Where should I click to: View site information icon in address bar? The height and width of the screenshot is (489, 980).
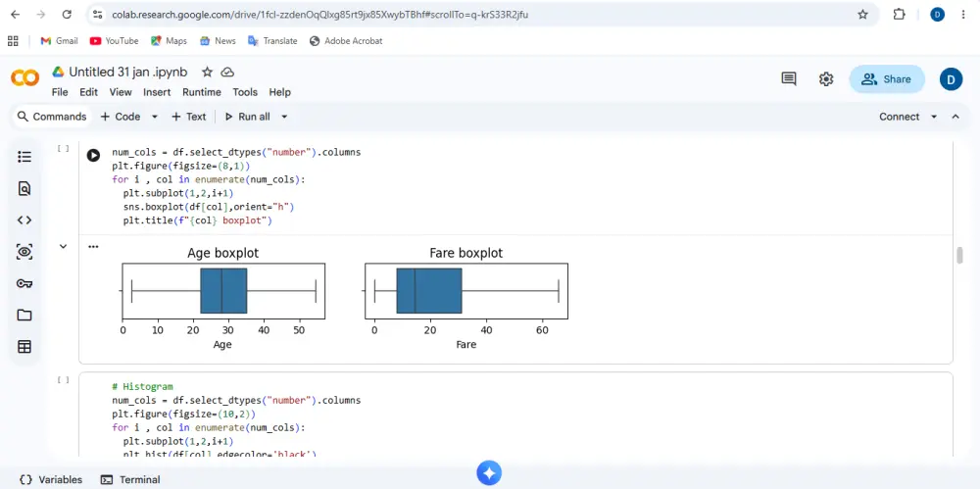(x=97, y=15)
